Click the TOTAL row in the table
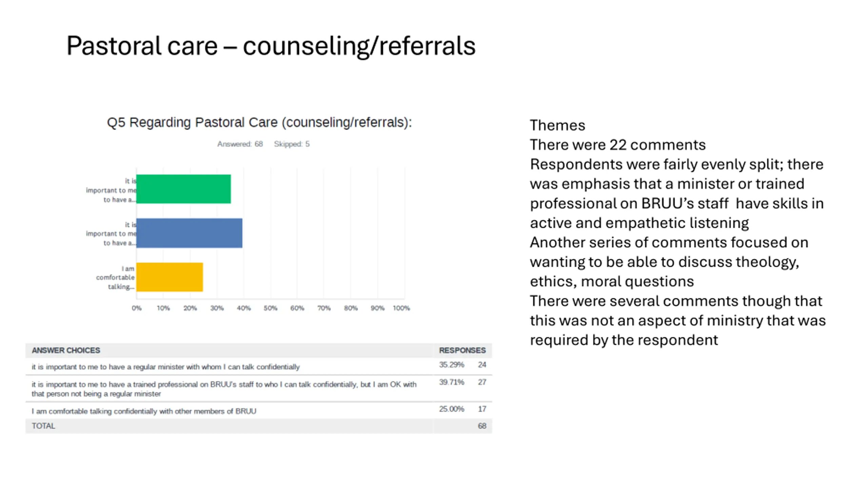 [x=43, y=426]
